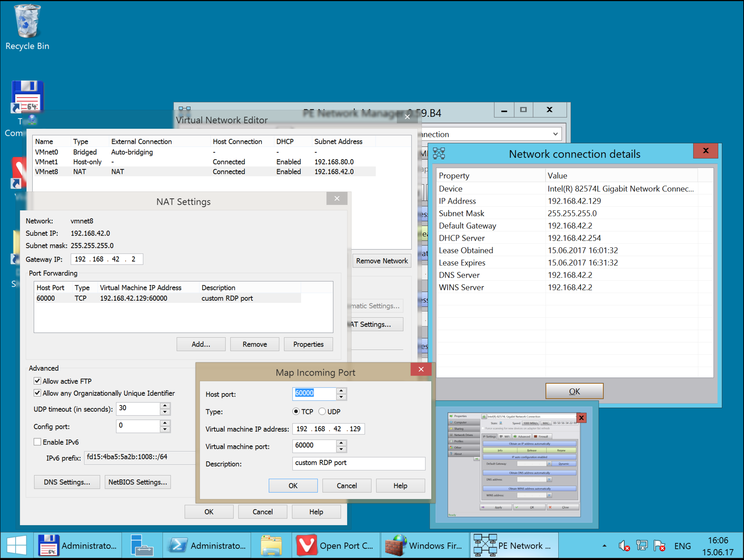The image size is (744, 560).
Task: Switch to PE Network Manager taskbar item
Action: (x=514, y=545)
